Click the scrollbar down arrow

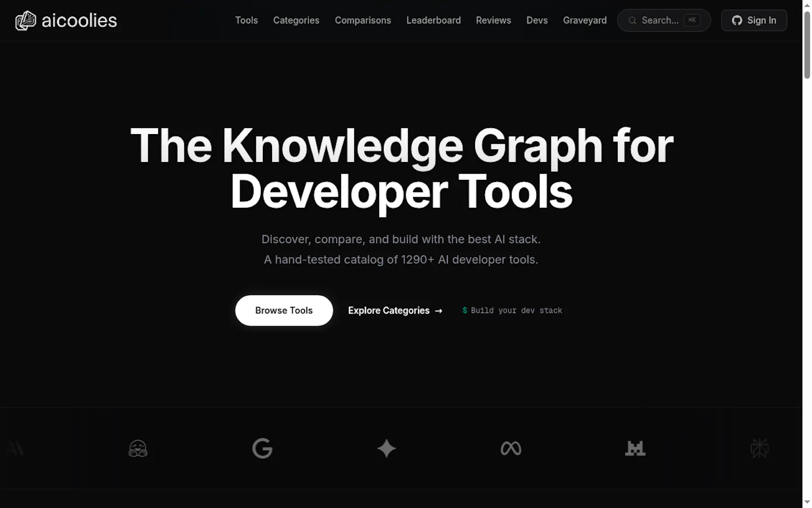click(807, 503)
